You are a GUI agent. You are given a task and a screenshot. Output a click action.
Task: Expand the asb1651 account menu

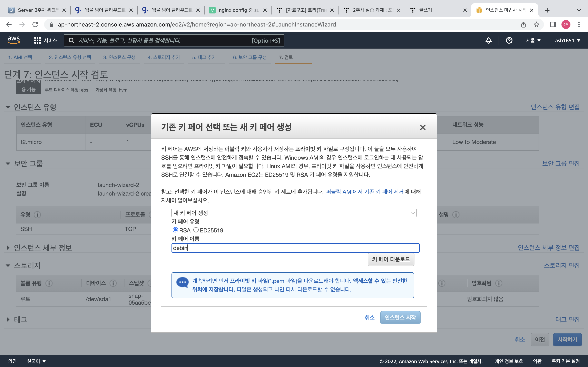point(567,40)
